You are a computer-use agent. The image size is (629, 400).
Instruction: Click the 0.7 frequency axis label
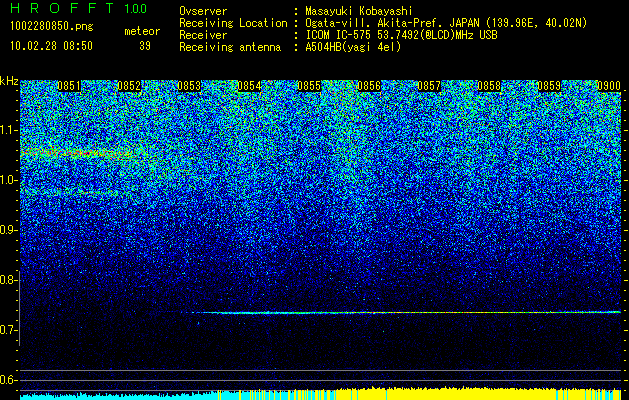click(8, 330)
